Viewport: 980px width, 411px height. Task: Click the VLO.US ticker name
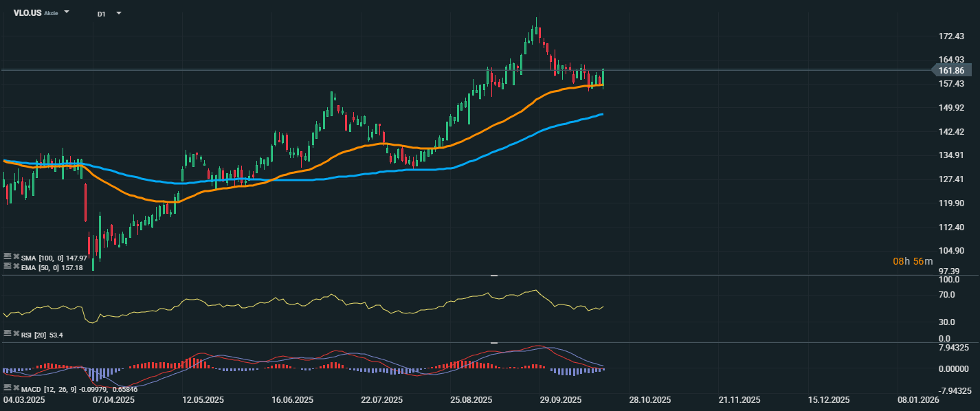(27, 13)
